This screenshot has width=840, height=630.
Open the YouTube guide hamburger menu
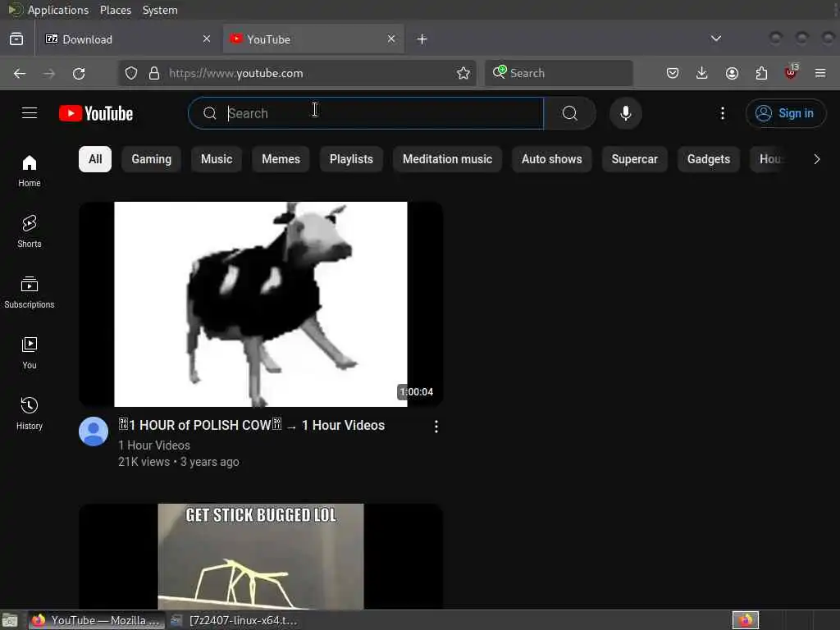(x=30, y=113)
